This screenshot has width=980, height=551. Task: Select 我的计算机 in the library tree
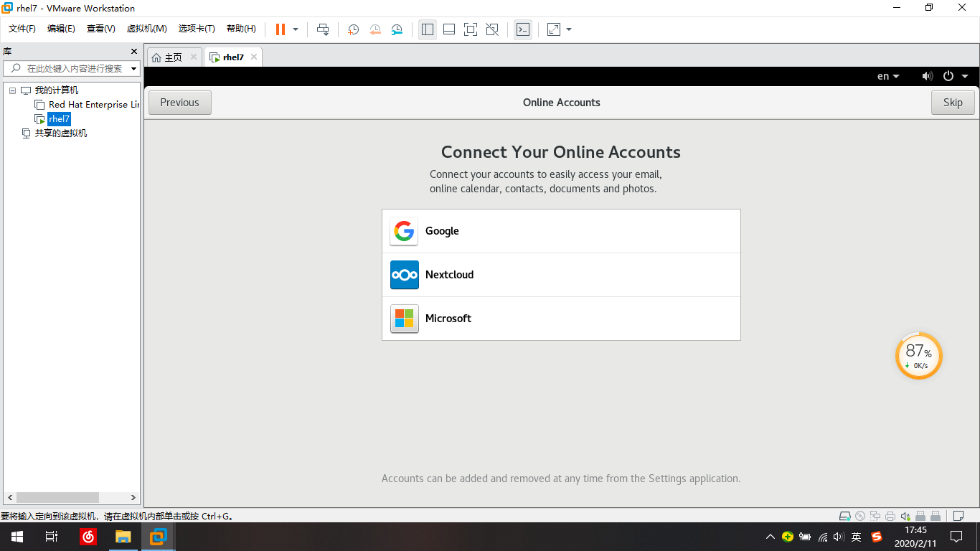tap(57, 90)
